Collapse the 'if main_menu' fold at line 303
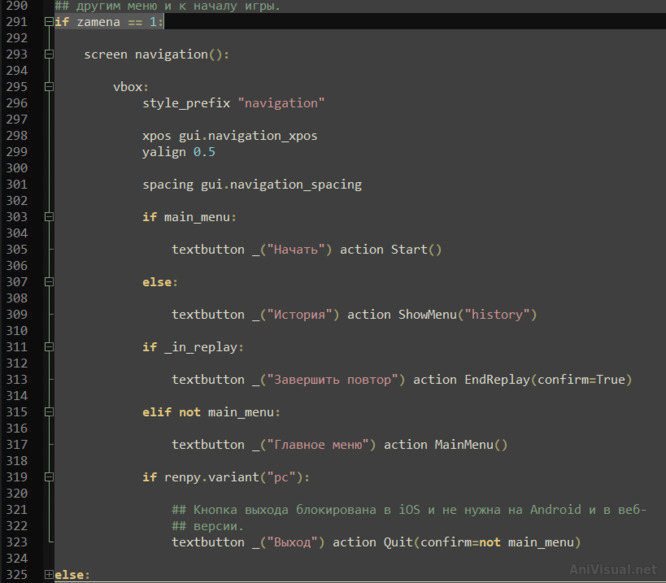 [x=49, y=217]
